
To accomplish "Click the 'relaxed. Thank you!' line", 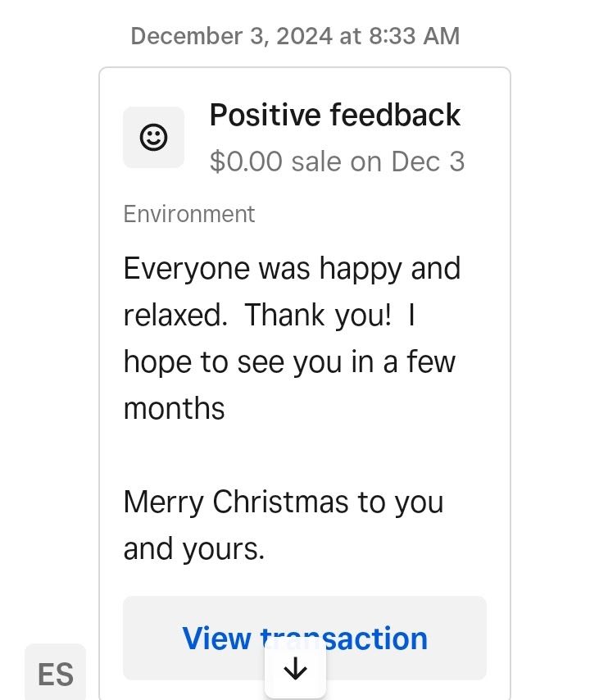I will tap(257, 316).
